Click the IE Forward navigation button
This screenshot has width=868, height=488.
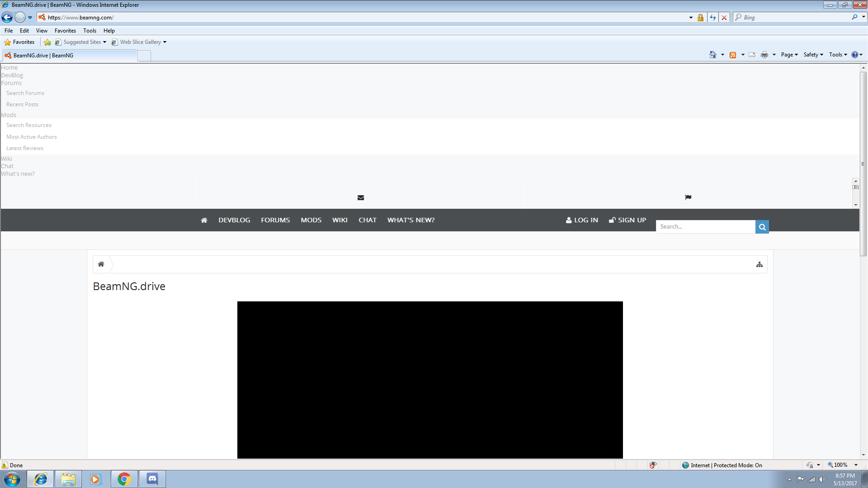[x=20, y=17]
